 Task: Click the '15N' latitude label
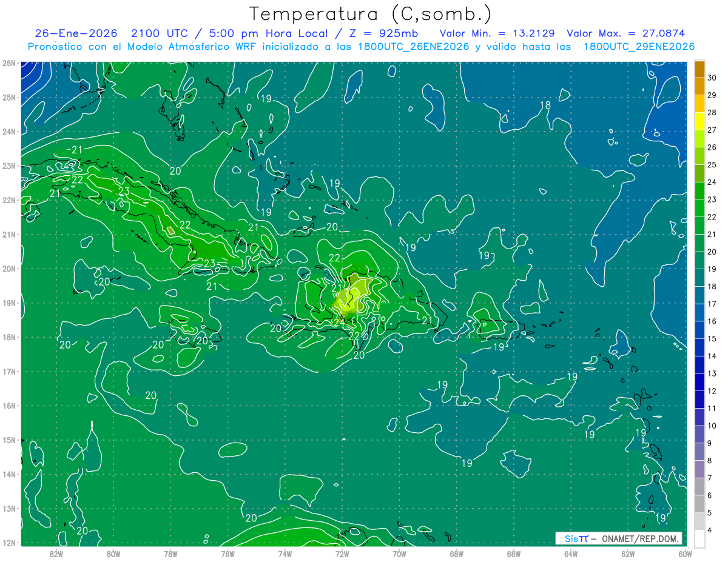pos(9,440)
